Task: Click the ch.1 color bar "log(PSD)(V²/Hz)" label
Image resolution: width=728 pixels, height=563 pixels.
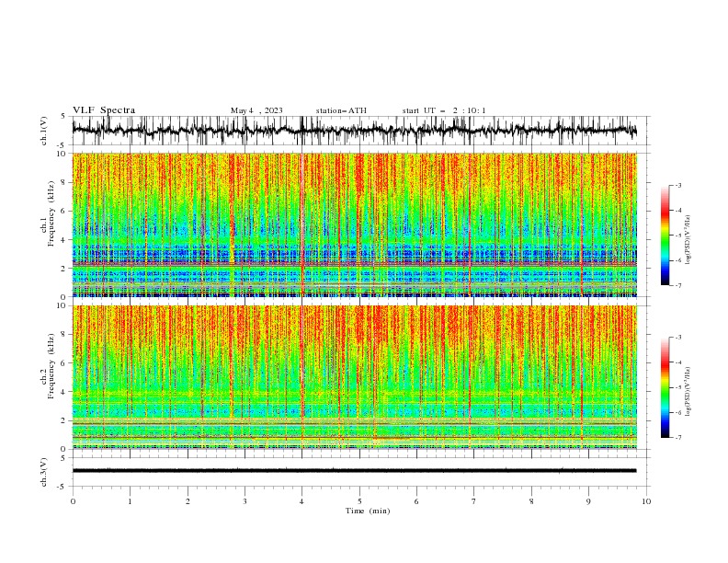Action: tap(688, 240)
